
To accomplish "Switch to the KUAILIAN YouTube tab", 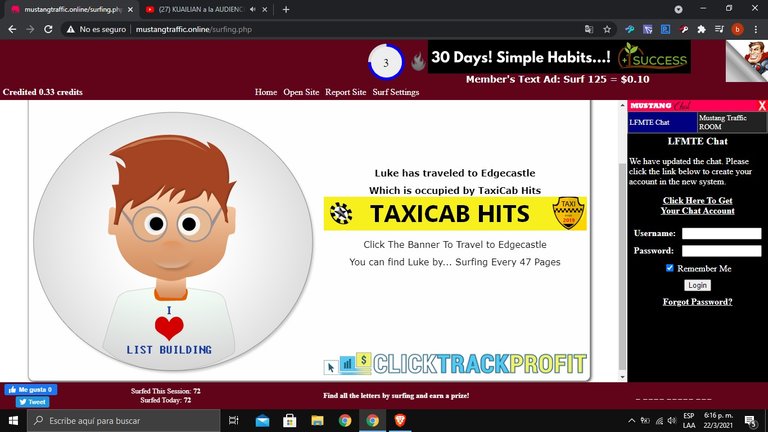I will click(x=201, y=9).
